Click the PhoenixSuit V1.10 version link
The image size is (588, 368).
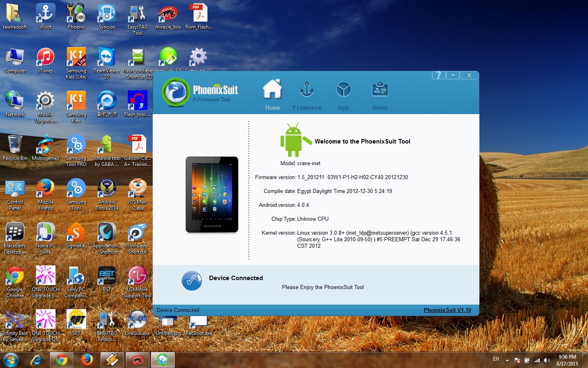pyautogui.click(x=447, y=310)
